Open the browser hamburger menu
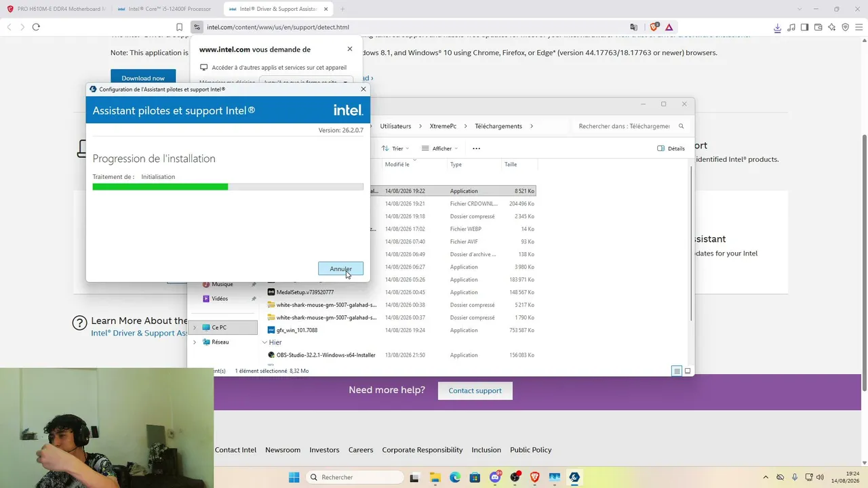This screenshot has height=488, width=868. pos(859,27)
